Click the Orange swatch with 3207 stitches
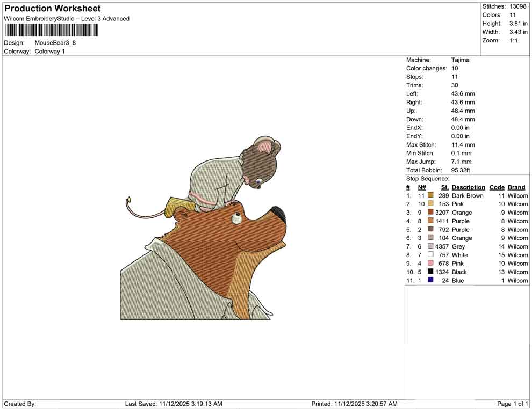 point(430,213)
